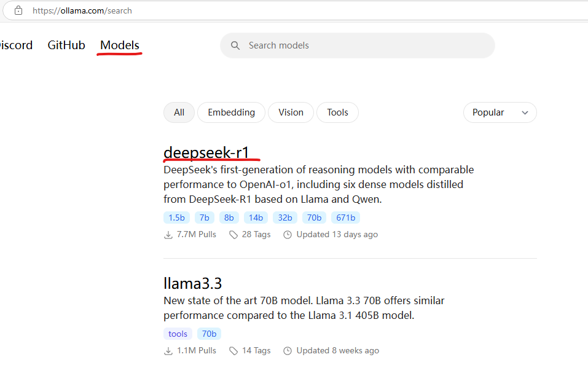Click the deepseek-r1 description text
The width and height of the screenshot is (588, 365).
coord(319,184)
